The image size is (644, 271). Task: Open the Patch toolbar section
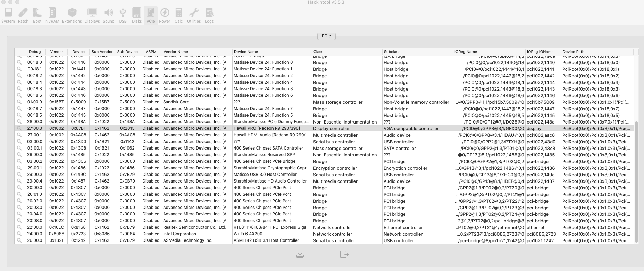(x=23, y=16)
